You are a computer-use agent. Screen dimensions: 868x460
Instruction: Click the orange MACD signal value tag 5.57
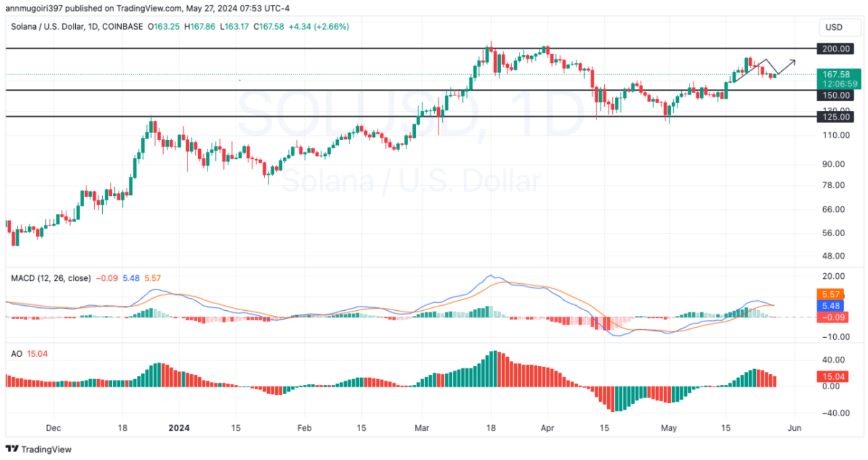(830, 295)
